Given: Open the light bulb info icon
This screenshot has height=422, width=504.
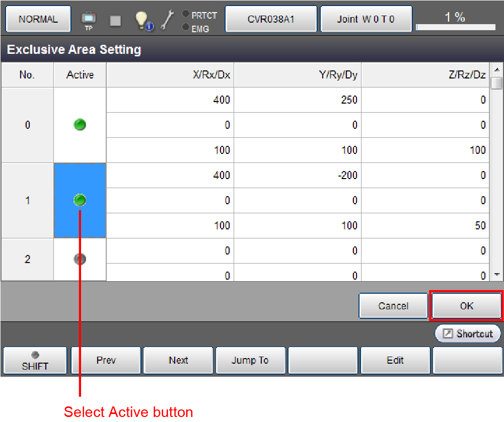Looking at the screenshot, I should pyautogui.click(x=143, y=20).
